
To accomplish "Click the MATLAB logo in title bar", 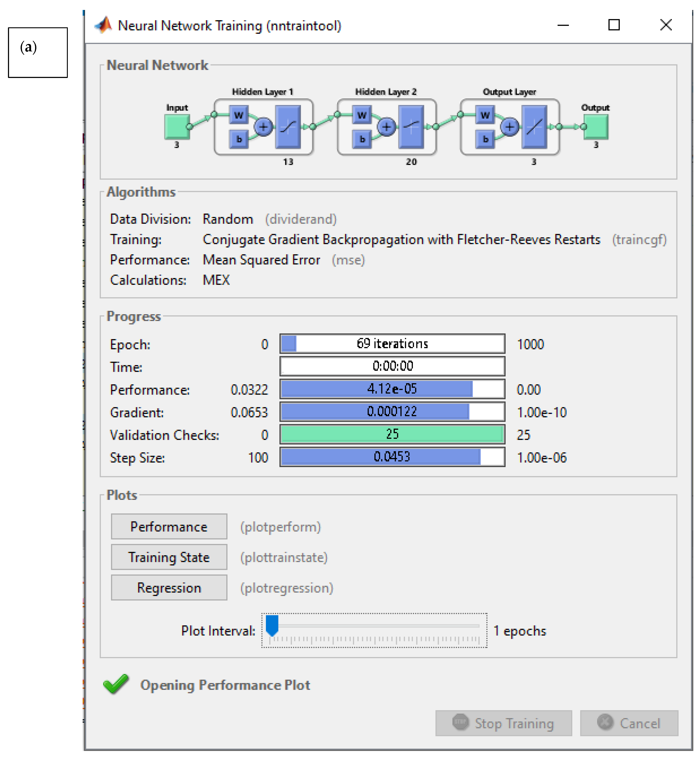I will [x=103, y=25].
